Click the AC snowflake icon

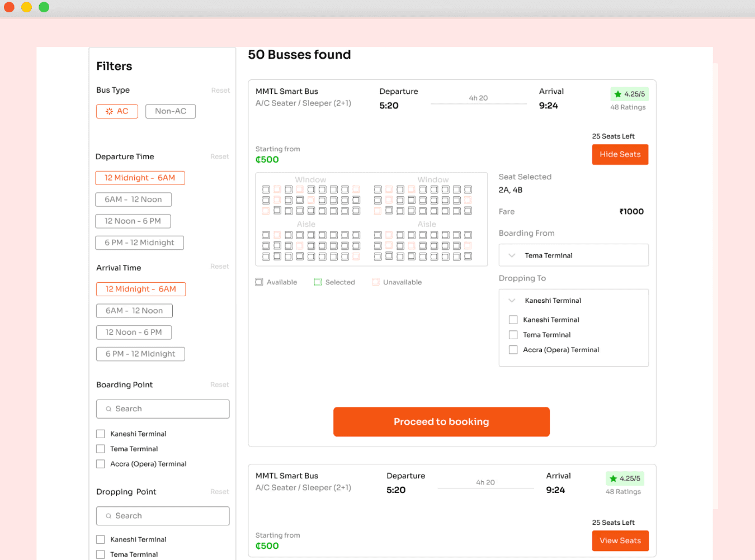coord(109,111)
